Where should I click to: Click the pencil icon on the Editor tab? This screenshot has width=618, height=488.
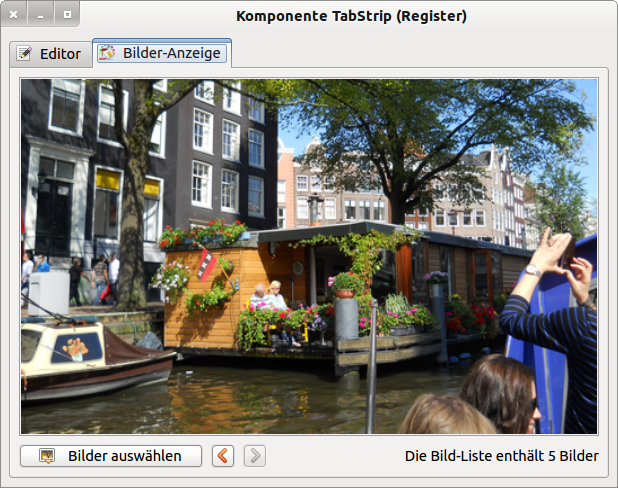point(25,54)
